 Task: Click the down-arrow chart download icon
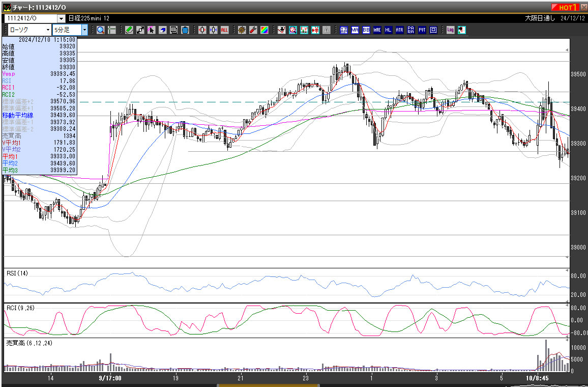[282, 30]
